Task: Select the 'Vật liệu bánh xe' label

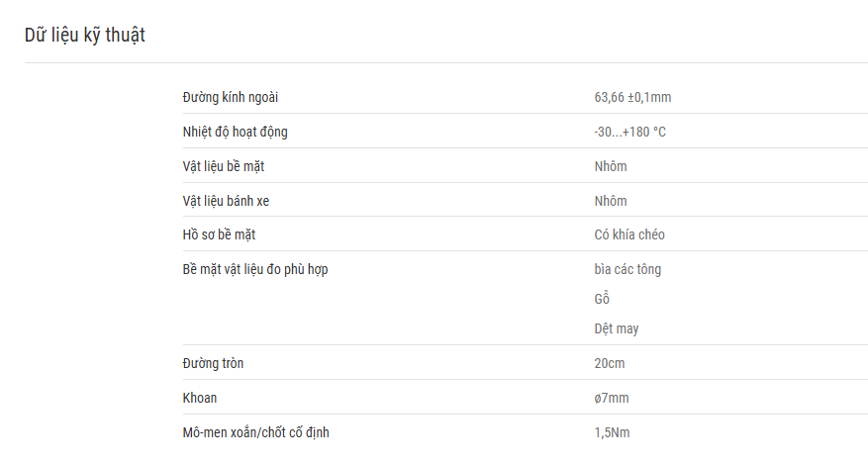Action: tap(226, 201)
